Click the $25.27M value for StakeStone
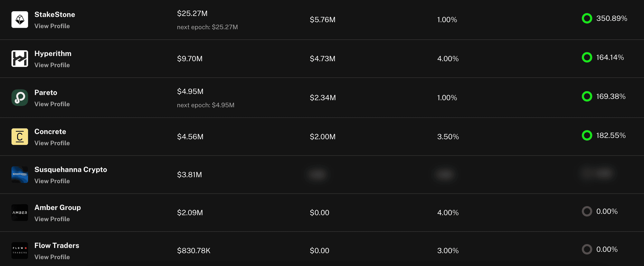Screen dimensions: 644x266 pyautogui.click(x=192, y=14)
